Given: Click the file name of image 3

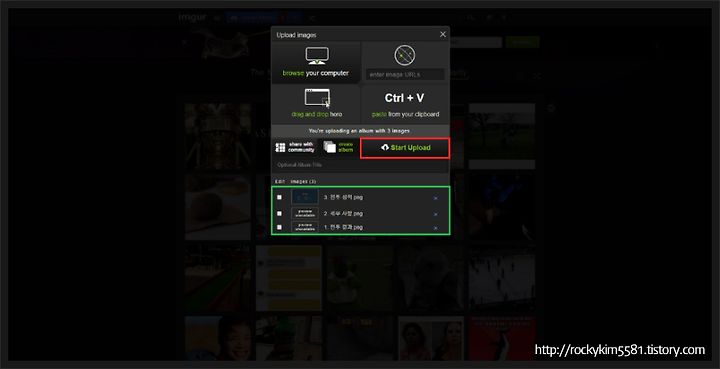Looking at the screenshot, I should (x=343, y=197).
